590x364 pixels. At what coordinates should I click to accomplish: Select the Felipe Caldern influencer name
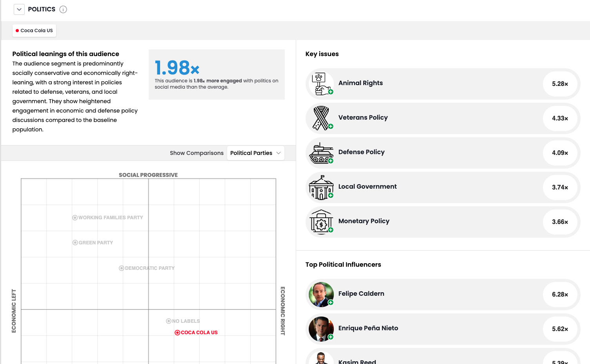tap(361, 294)
